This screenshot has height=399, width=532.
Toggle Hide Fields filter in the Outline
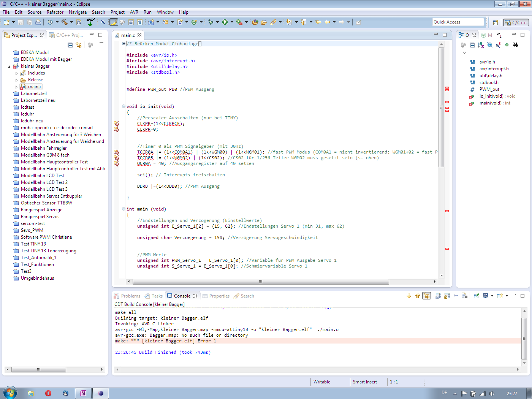(489, 45)
